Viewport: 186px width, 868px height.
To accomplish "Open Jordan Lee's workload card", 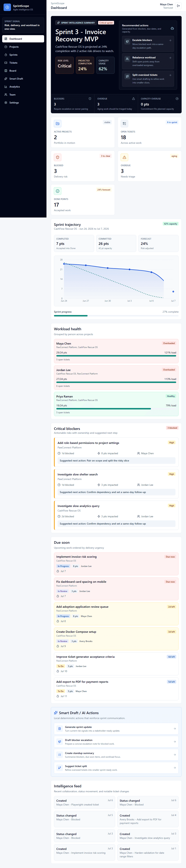I will [116, 377].
